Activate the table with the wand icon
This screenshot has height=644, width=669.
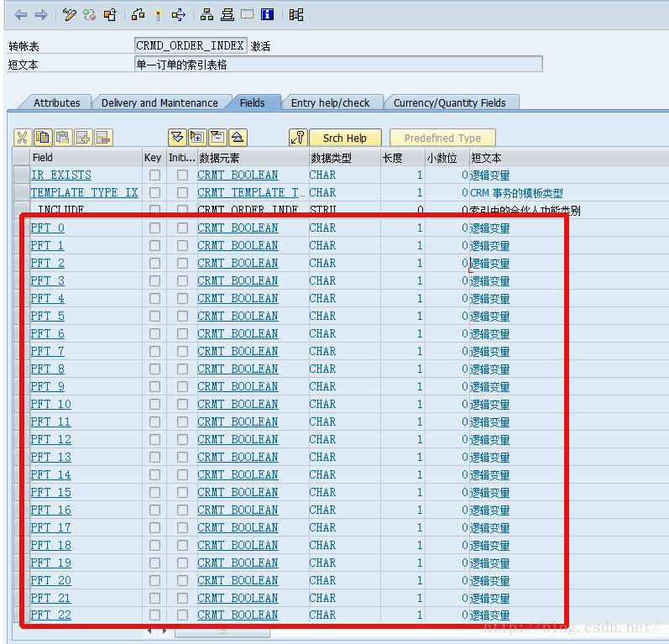(159, 15)
